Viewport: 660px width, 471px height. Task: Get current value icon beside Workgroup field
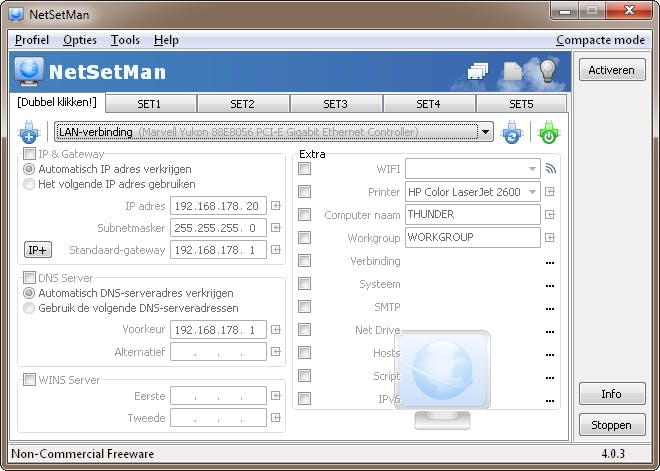pyautogui.click(x=550, y=237)
